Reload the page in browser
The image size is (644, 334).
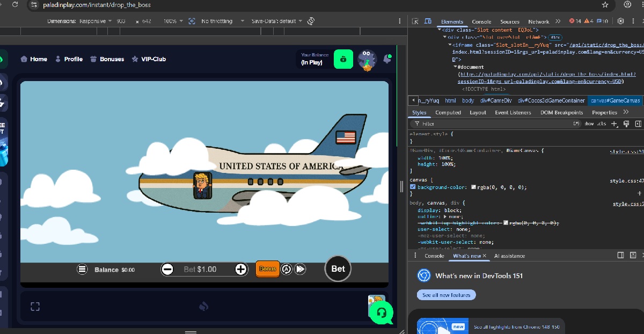(x=15, y=5)
